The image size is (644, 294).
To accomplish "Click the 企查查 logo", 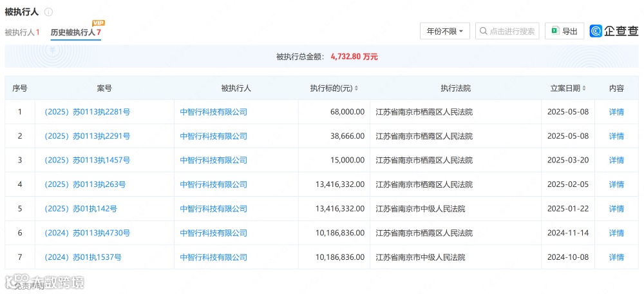I will point(614,31).
